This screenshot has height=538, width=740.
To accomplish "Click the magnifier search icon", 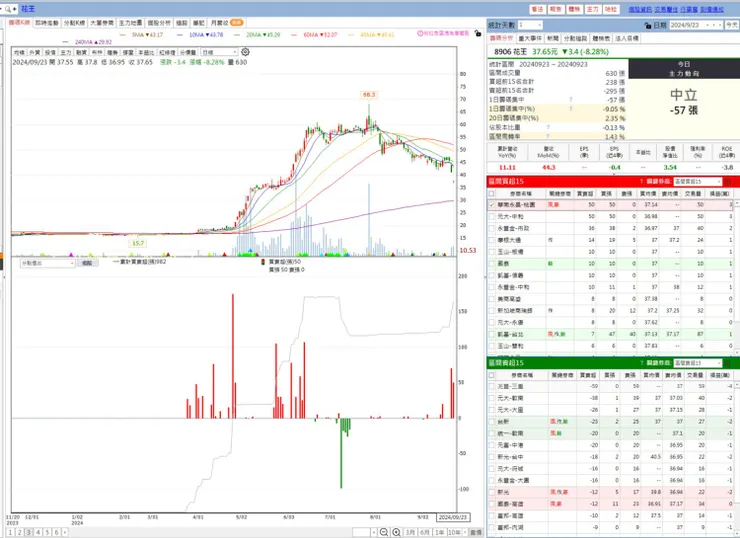I will (8, 8).
